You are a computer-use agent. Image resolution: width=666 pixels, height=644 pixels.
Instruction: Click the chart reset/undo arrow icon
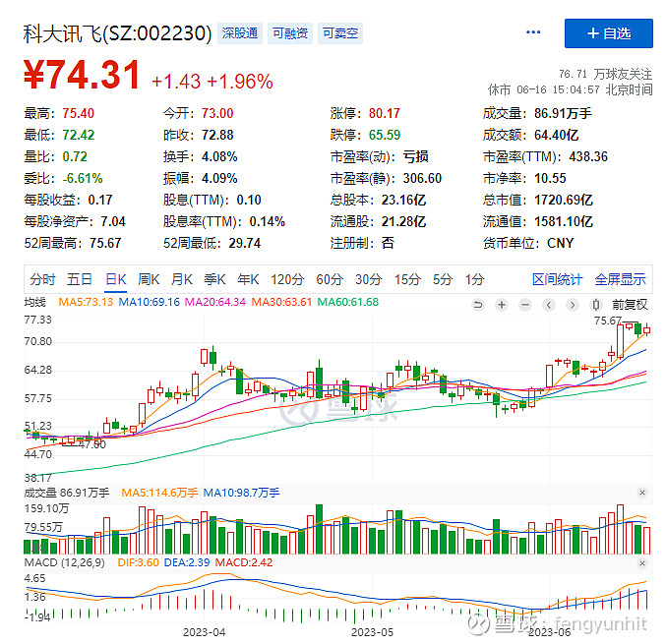pyautogui.click(x=478, y=305)
